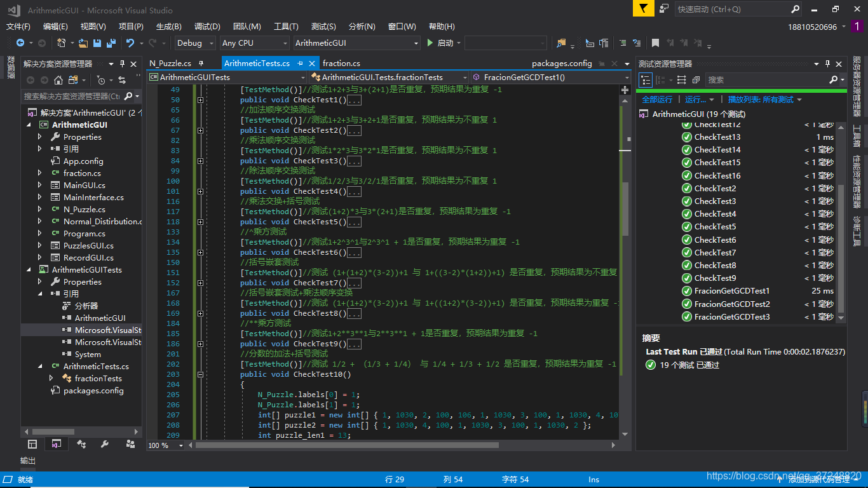Click Home icon in Solution Explorer toolbar
The height and width of the screenshot is (488, 868).
click(58, 80)
